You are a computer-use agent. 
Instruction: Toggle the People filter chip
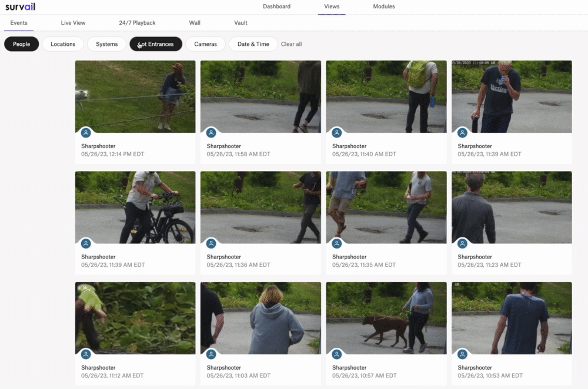21,44
